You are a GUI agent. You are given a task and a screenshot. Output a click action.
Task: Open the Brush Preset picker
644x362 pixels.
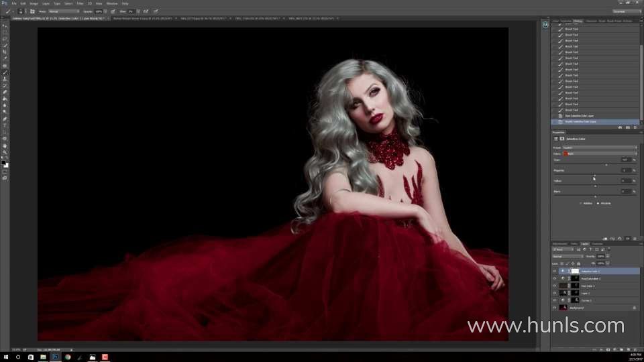[x=21, y=11]
